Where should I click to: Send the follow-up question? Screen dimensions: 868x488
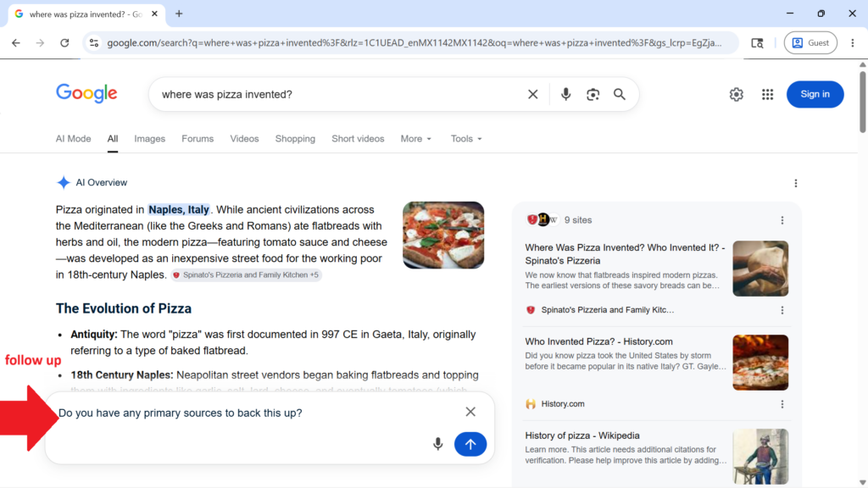tap(470, 444)
